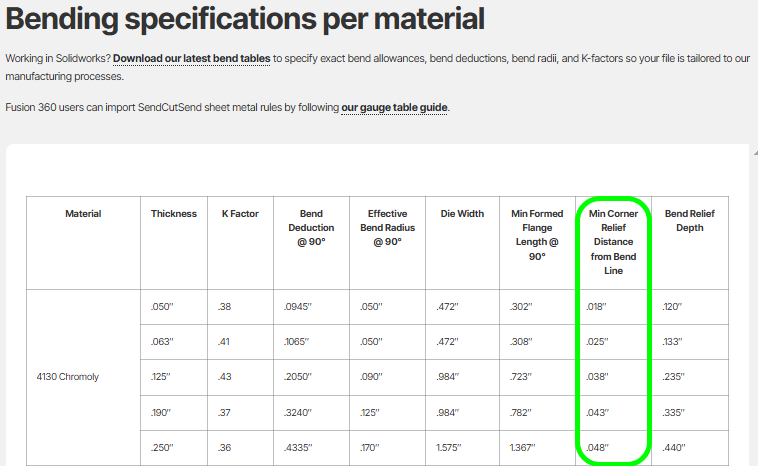
Task: Click the die width value 1.575"
Action: pos(455,448)
